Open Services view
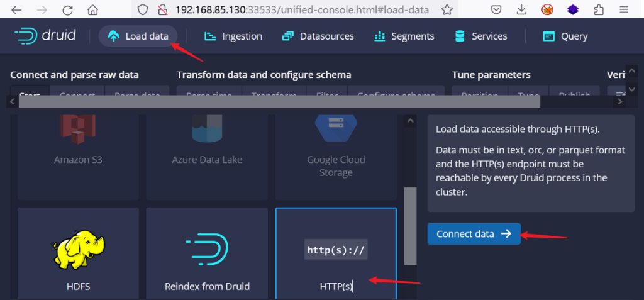The height and width of the screenshot is (300, 644). tap(481, 36)
